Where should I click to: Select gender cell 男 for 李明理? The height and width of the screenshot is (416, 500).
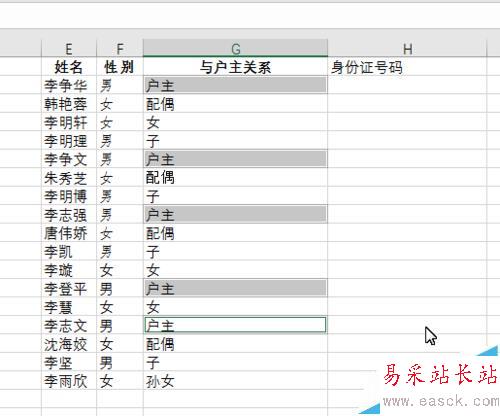coord(120,140)
